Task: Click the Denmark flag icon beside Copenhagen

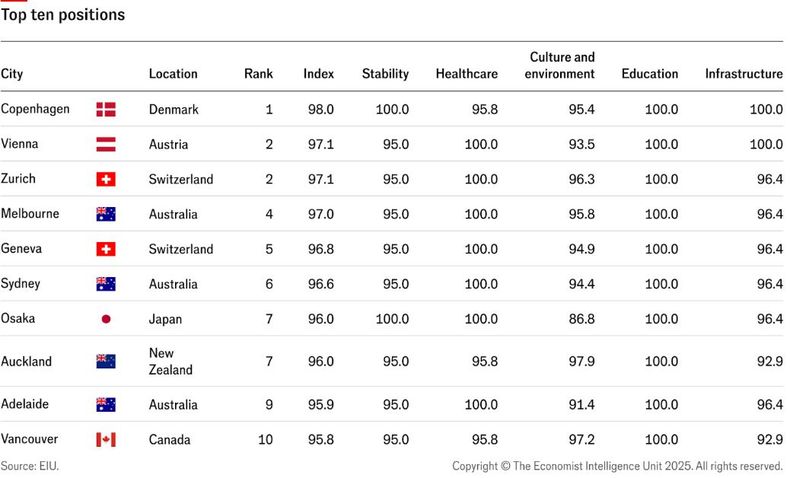Action: coord(106,109)
